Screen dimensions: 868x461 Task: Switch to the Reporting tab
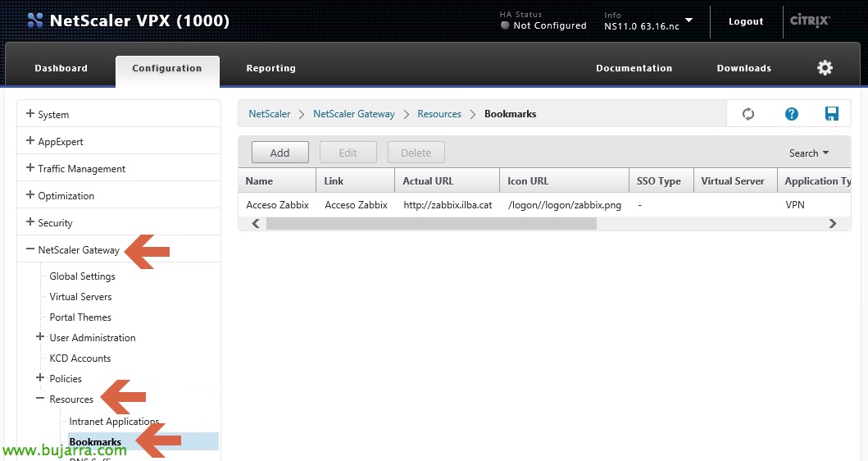pyautogui.click(x=270, y=68)
